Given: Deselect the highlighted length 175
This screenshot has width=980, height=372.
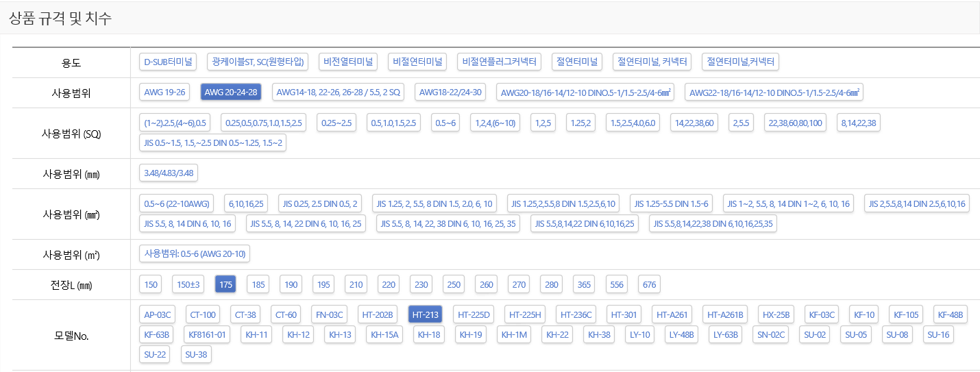Looking at the screenshot, I should (x=225, y=284).
